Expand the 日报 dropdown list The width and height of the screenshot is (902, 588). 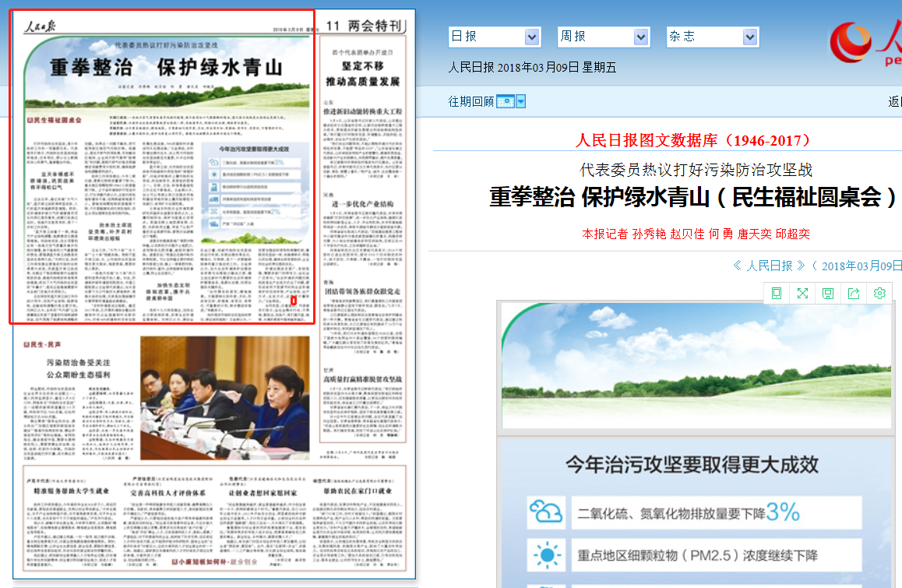pos(532,37)
